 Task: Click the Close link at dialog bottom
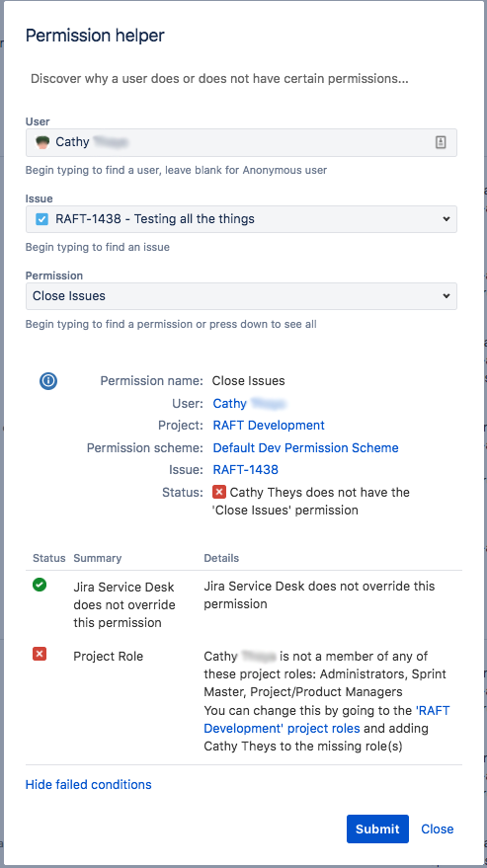(438, 829)
